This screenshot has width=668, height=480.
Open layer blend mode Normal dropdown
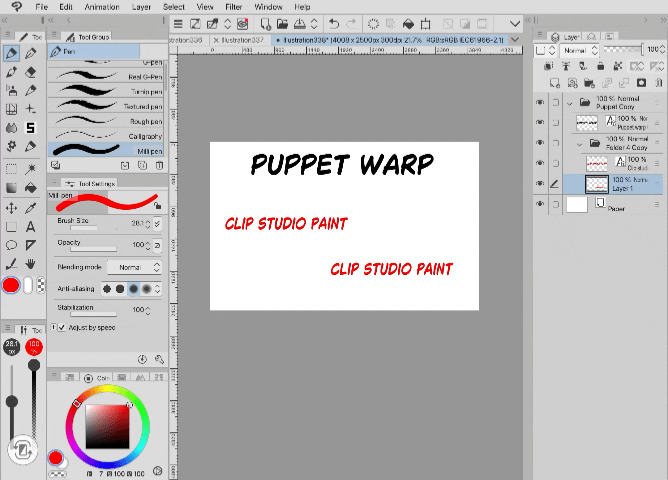tap(579, 50)
